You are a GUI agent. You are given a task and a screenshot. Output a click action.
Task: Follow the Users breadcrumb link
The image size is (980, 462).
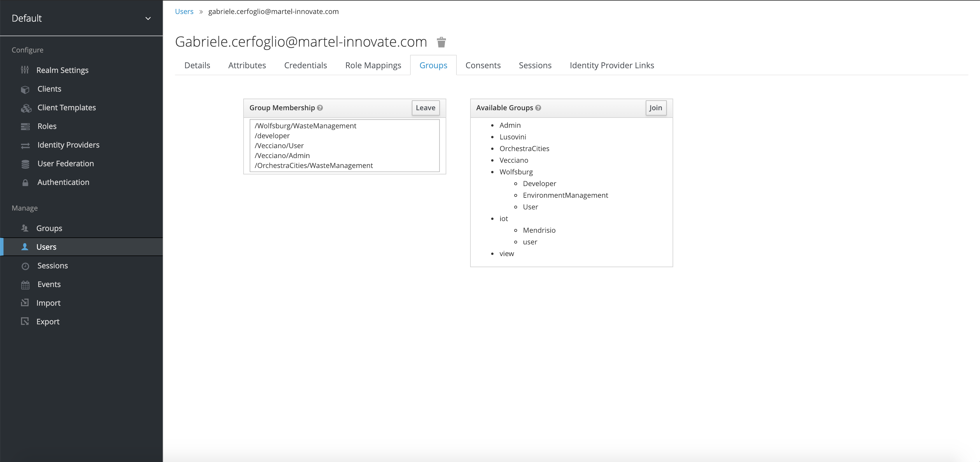pyautogui.click(x=184, y=11)
